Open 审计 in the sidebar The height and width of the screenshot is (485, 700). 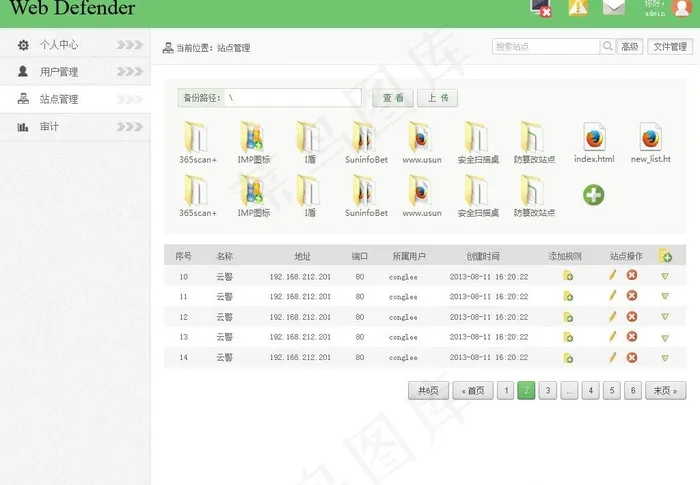pos(75,127)
